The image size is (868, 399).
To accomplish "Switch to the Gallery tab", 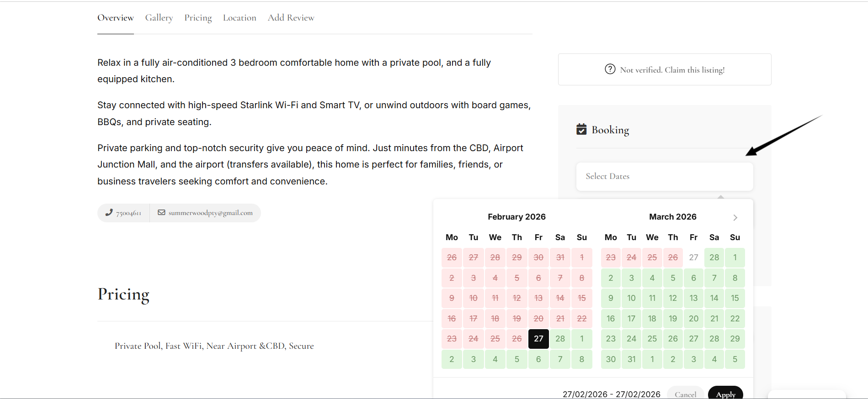I will pos(159,18).
